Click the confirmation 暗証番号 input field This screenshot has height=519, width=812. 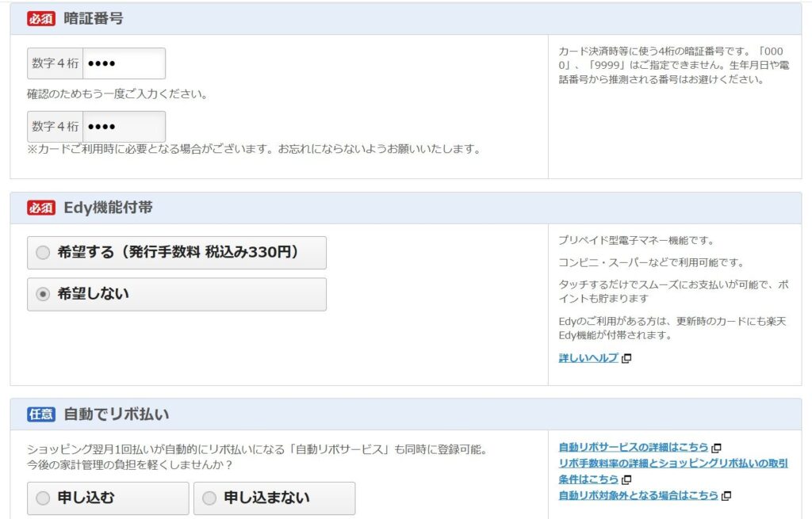pos(124,127)
